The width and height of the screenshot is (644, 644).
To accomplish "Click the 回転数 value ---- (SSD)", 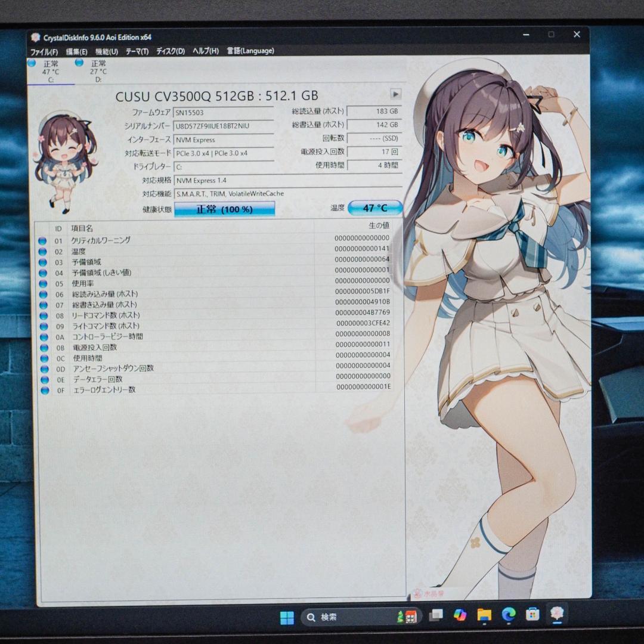I will point(374,138).
